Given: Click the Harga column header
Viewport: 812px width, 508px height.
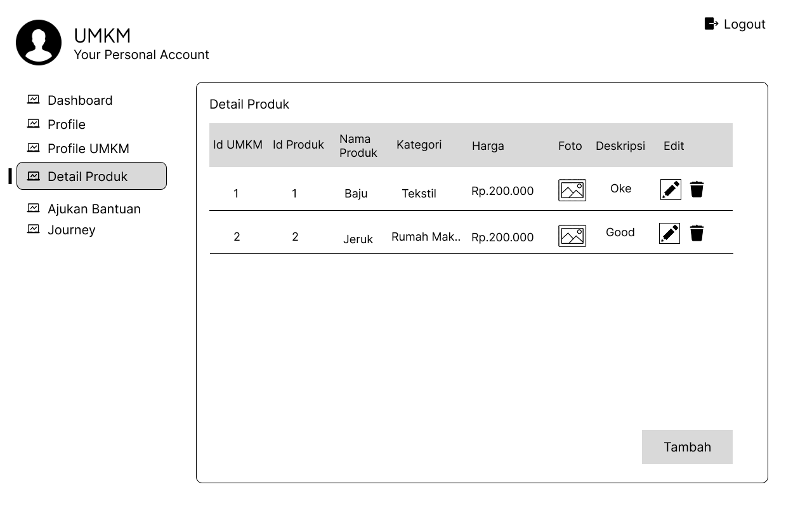Looking at the screenshot, I should click(488, 146).
